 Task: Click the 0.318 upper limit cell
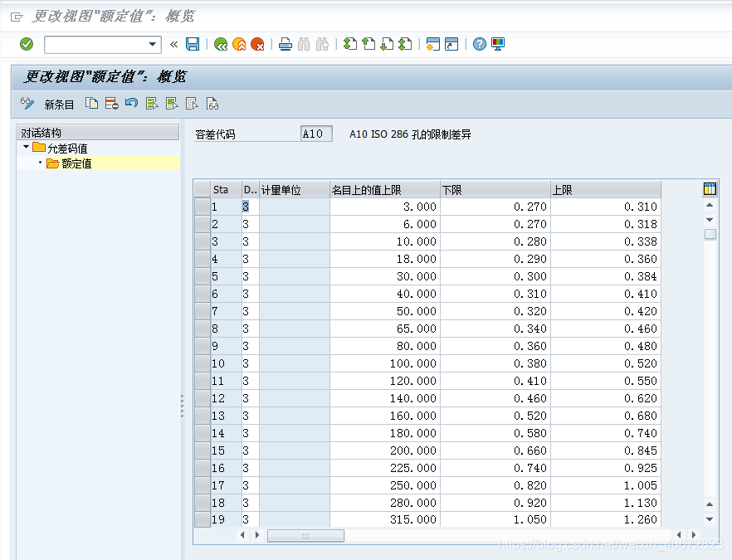(x=606, y=224)
